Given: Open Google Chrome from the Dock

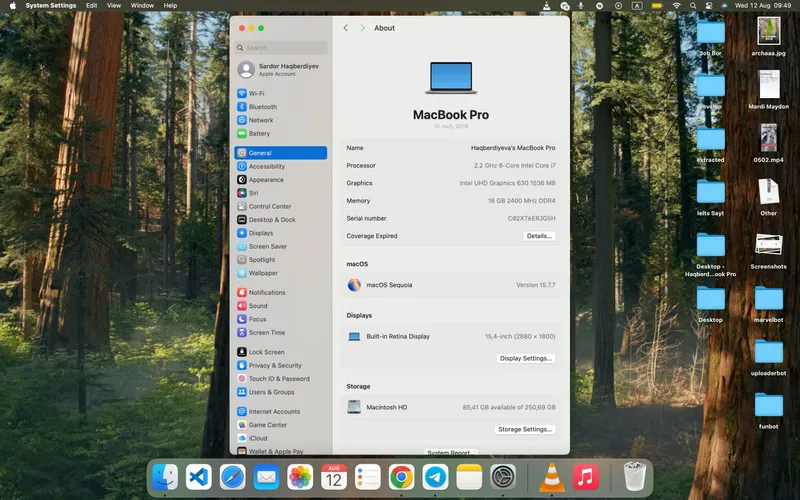Looking at the screenshot, I should click(x=402, y=477).
